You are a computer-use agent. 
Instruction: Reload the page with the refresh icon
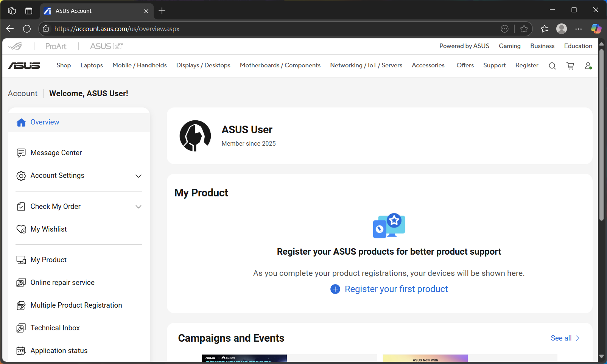27,29
